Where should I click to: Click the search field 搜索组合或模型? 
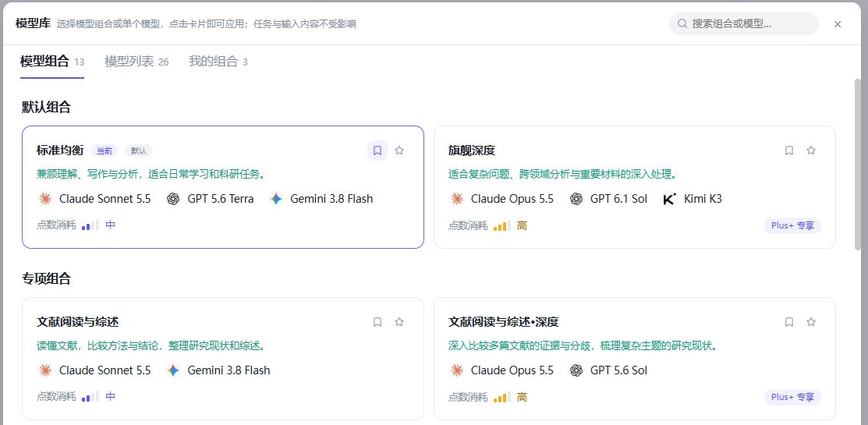click(743, 24)
